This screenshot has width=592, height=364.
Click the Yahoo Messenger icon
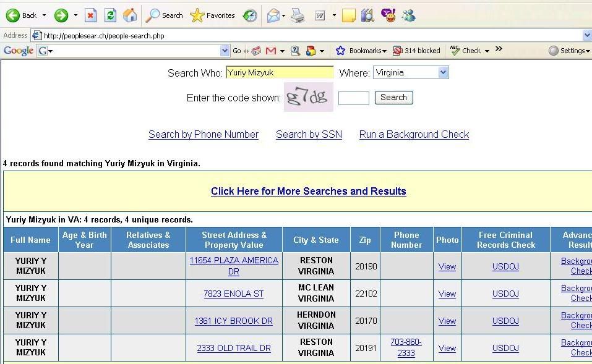(x=388, y=15)
